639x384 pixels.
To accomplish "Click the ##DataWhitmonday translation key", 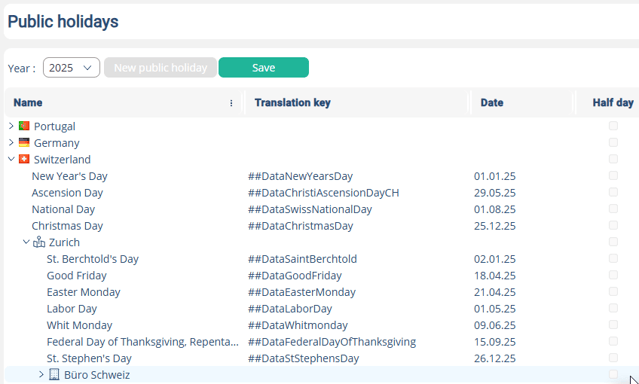I will point(298,325).
